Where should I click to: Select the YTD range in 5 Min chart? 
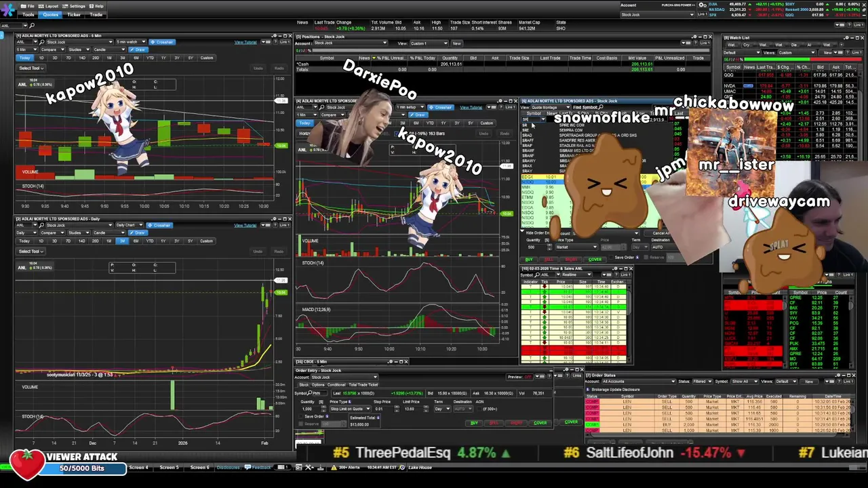click(149, 58)
